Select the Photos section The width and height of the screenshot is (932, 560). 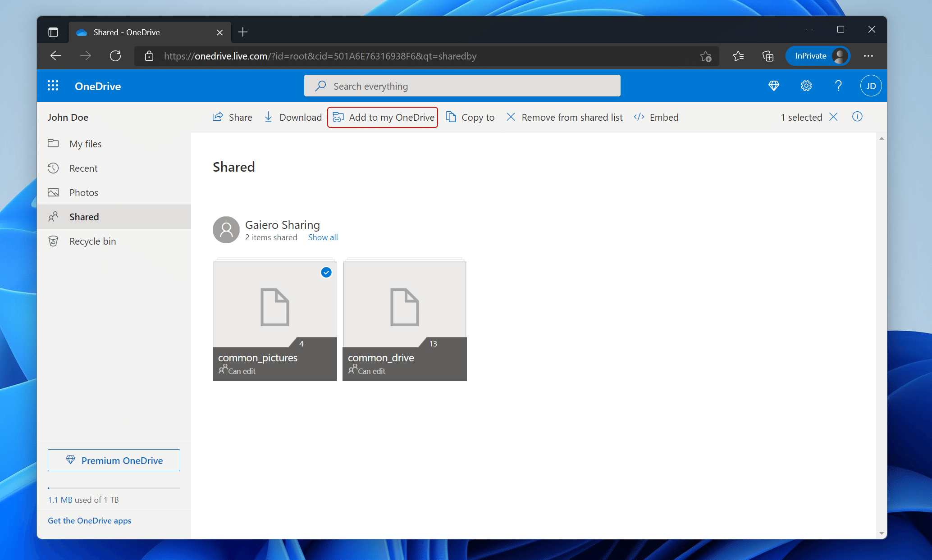(84, 192)
